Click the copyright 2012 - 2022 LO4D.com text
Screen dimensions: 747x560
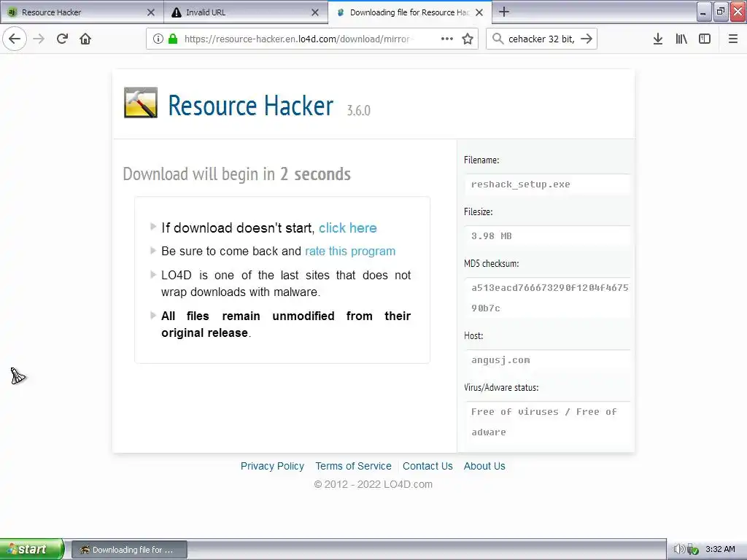point(373,484)
